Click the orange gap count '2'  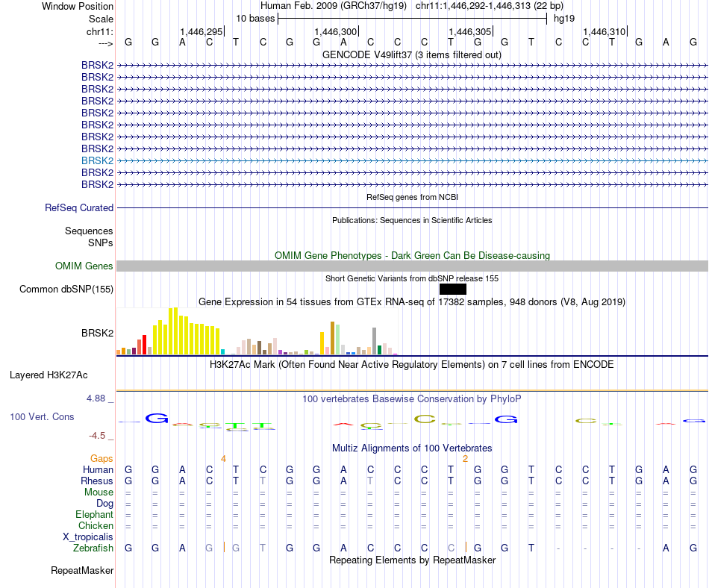[x=465, y=459]
